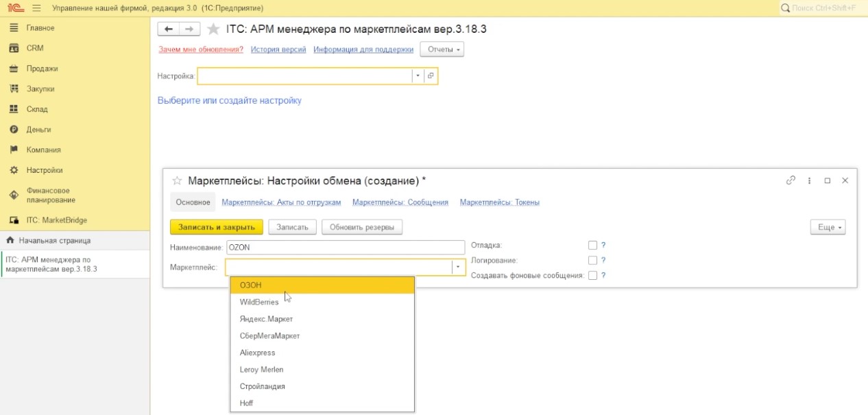
Task: Click into the Маркетплейс input field
Action: [x=338, y=267]
